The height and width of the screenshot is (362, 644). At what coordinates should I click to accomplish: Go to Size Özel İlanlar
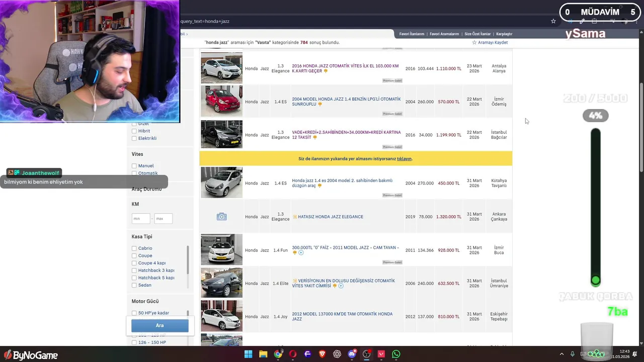(x=477, y=34)
